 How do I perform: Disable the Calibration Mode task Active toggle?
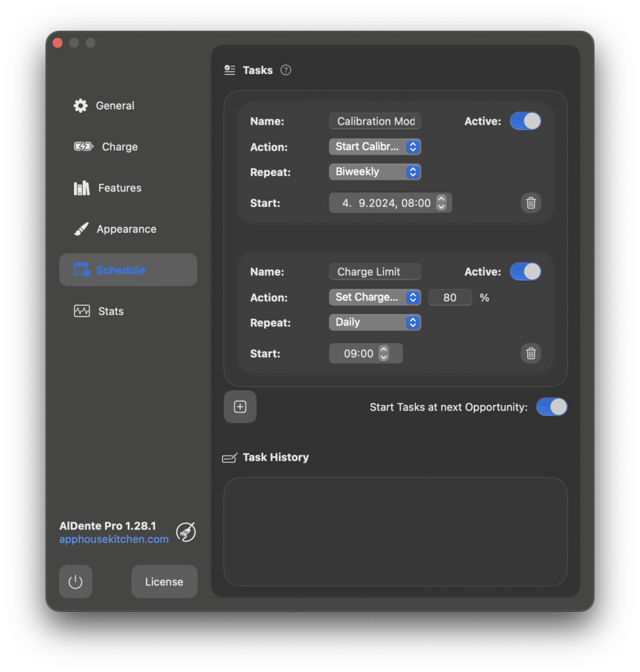click(x=525, y=121)
